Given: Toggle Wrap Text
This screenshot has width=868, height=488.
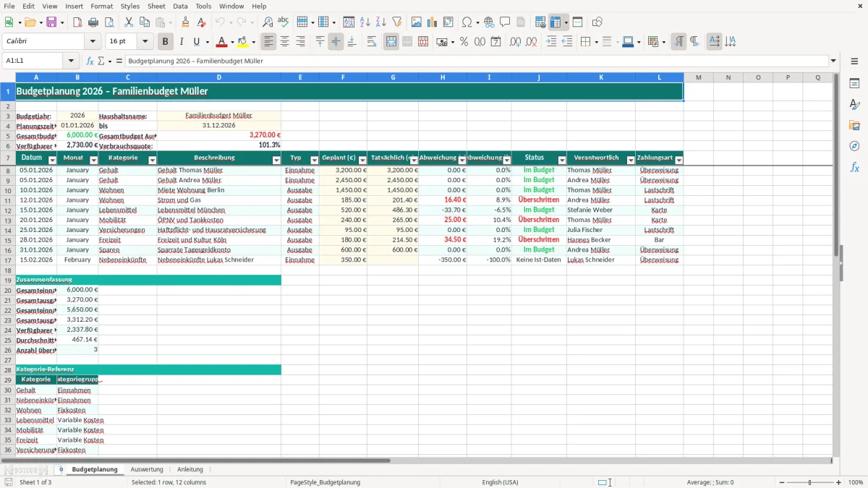Looking at the screenshot, I should [x=372, y=42].
